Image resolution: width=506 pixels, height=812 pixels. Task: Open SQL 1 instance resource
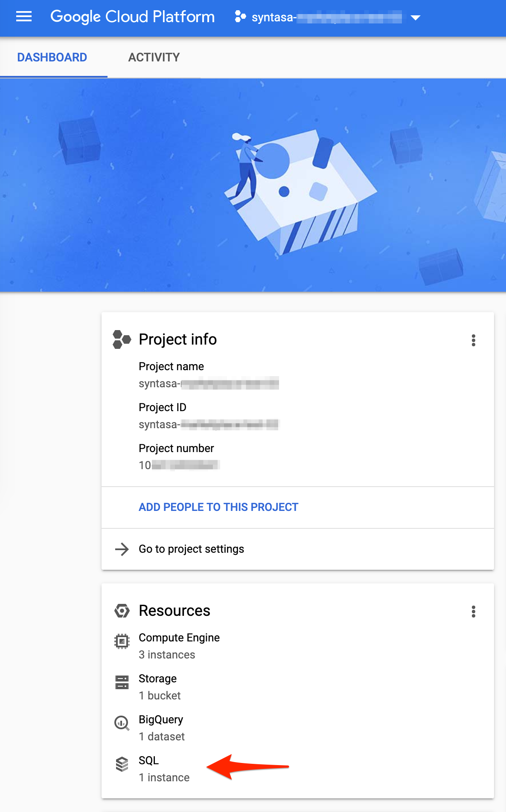tap(164, 768)
